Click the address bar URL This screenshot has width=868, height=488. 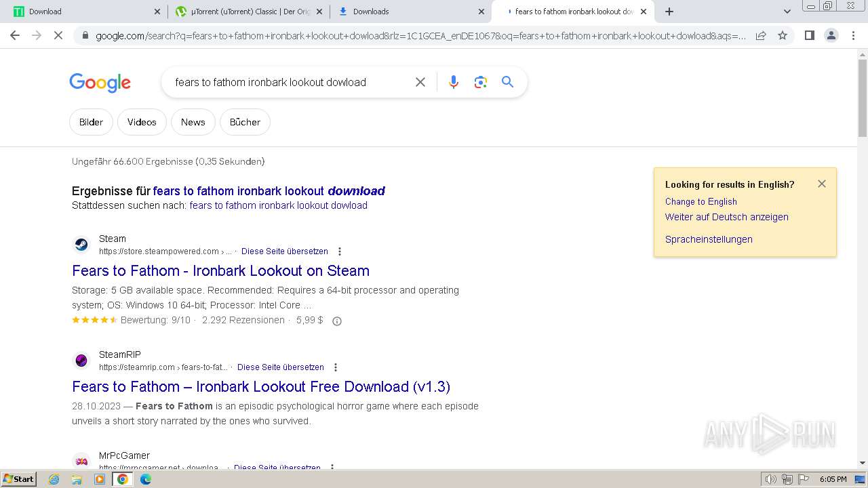pos(420,35)
